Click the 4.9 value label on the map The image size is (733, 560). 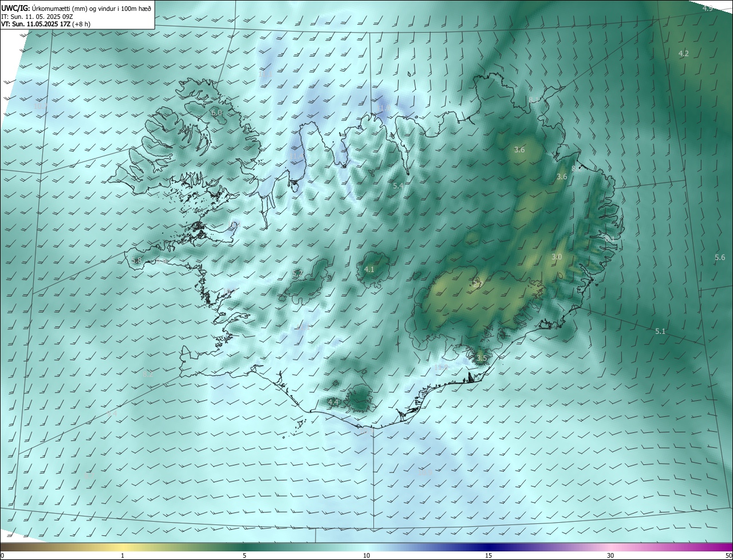[708, 9]
